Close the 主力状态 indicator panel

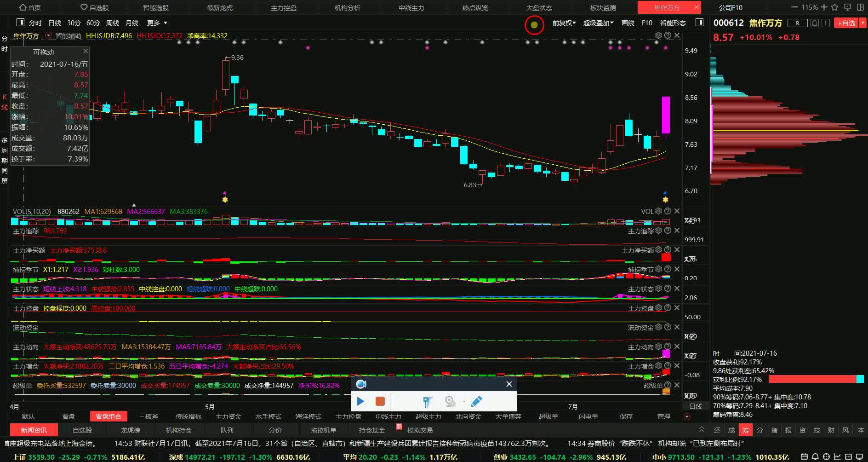(677, 289)
